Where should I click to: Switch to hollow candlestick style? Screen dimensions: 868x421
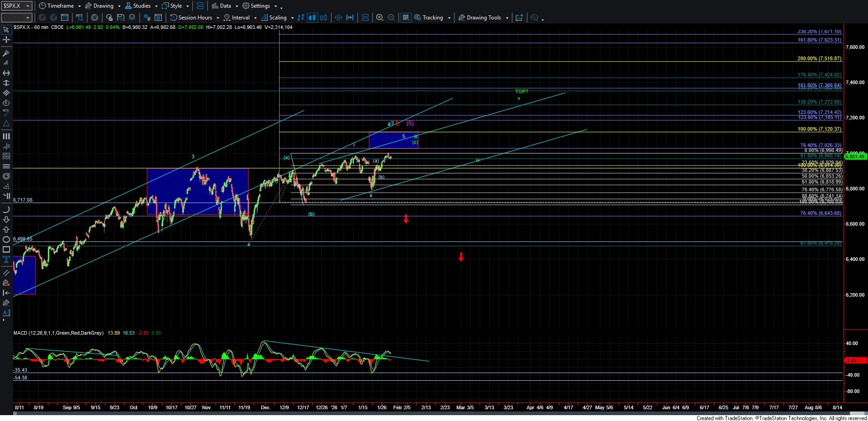(324, 18)
